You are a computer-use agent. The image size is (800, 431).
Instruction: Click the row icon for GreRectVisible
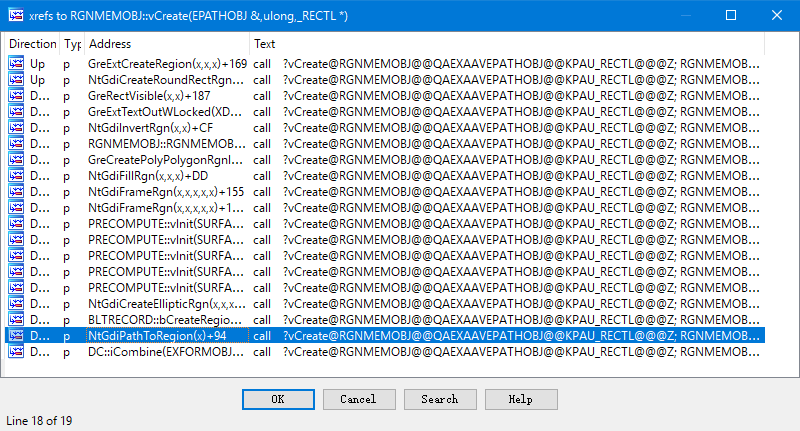pyautogui.click(x=16, y=95)
